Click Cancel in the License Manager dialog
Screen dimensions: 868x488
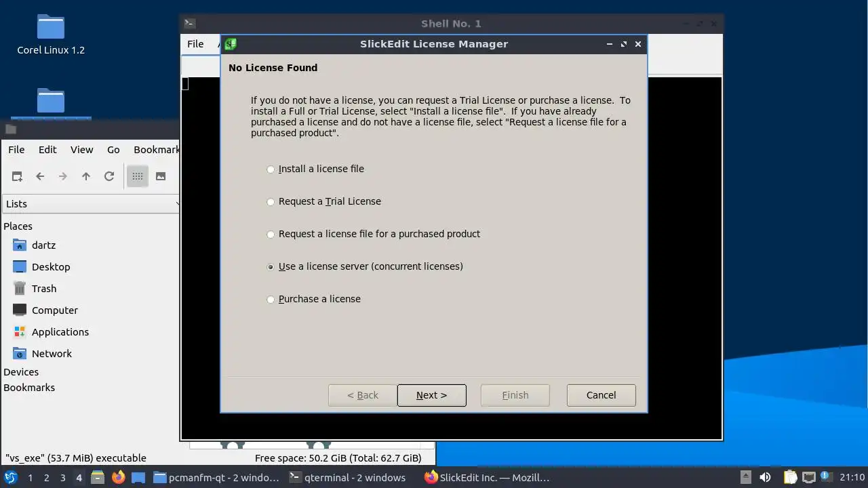click(601, 395)
